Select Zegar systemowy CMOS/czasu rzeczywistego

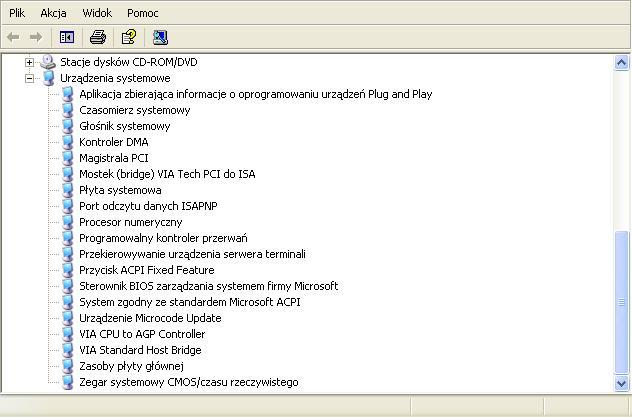[x=189, y=382]
